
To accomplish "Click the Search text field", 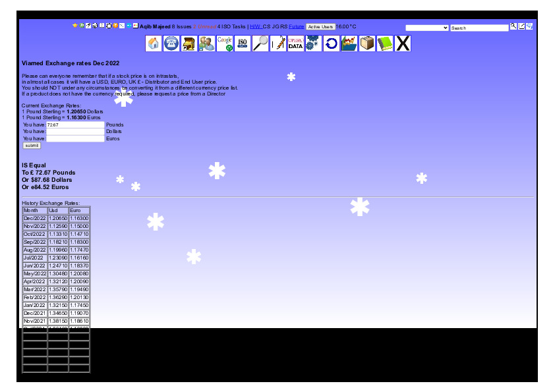I will click(x=479, y=28).
